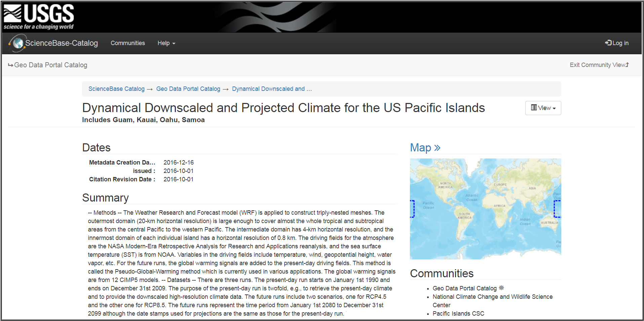Open the View dropdown
This screenshot has width=644, height=321.
[x=543, y=108]
